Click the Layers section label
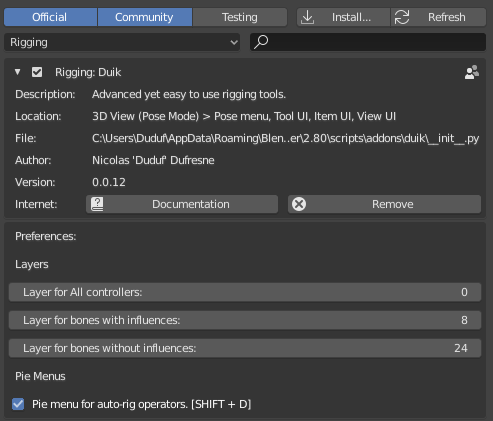The height and width of the screenshot is (421, 493). (32, 264)
